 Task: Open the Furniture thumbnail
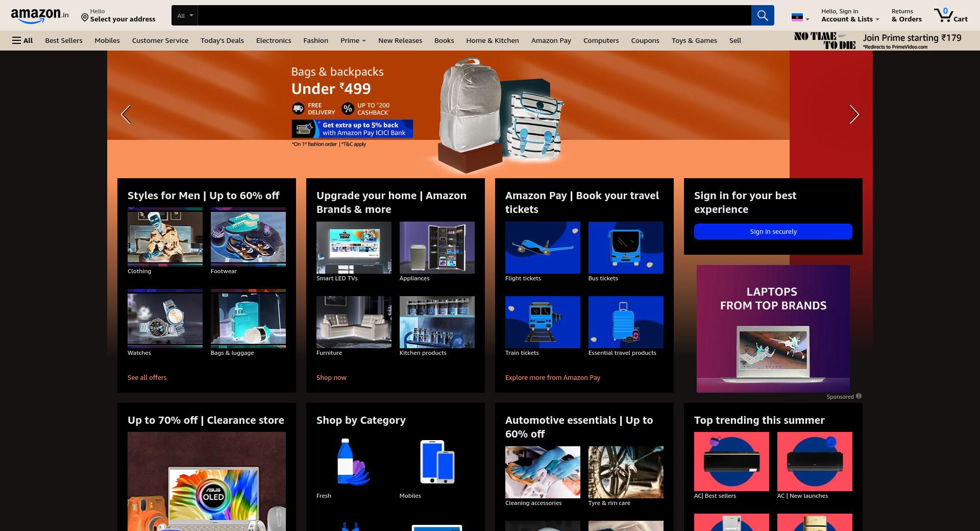point(354,322)
